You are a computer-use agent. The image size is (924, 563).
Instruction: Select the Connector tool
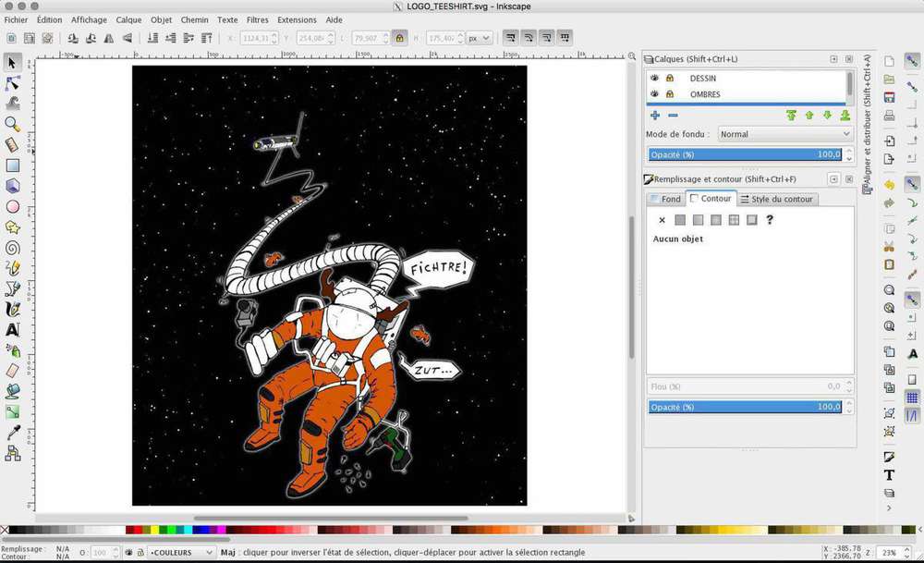pyautogui.click(x=12, y=453)
